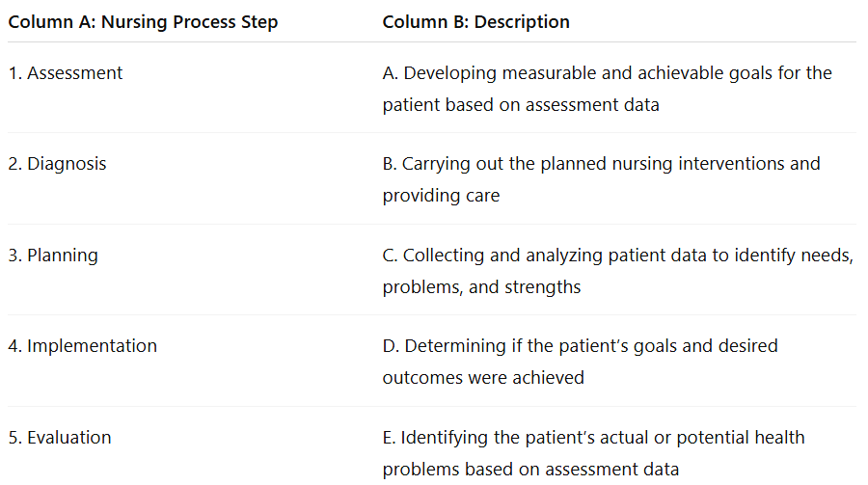Click description E about identifying health problems
The width and height of the screenshot is (868, 485).
coord(593,453)
